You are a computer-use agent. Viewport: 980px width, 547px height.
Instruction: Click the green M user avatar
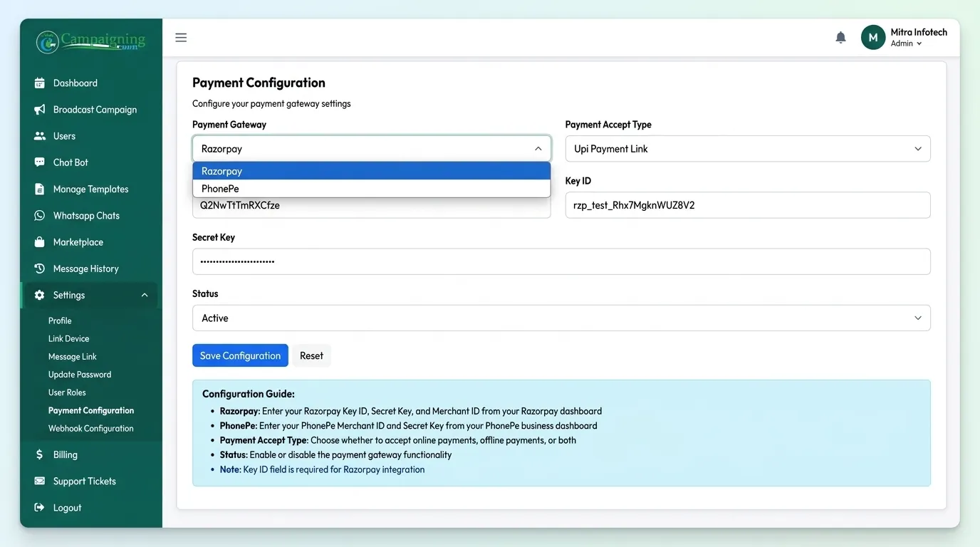click(x=873, y=38)
